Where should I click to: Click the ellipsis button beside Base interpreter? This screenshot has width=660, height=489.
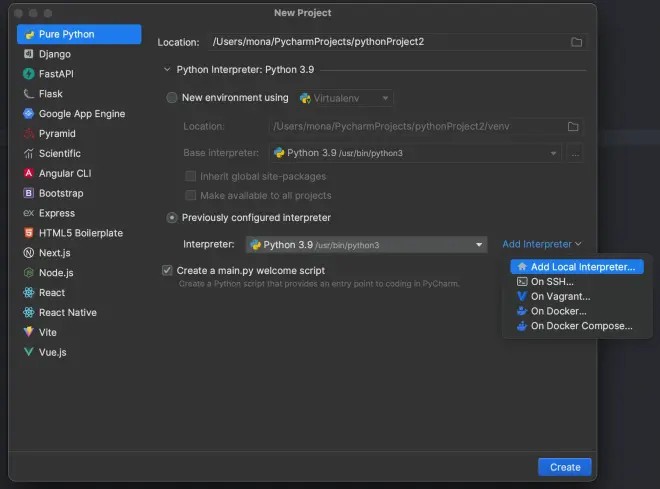(575, 153)
